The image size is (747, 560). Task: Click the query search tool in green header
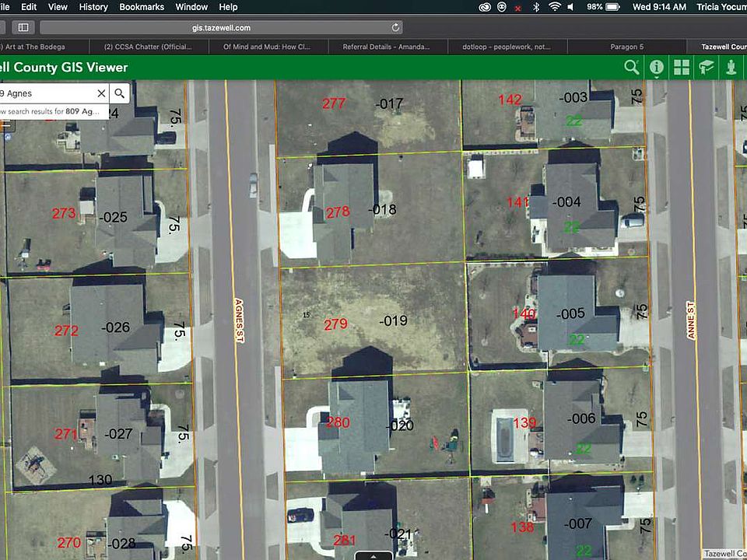tap(631, 68)
